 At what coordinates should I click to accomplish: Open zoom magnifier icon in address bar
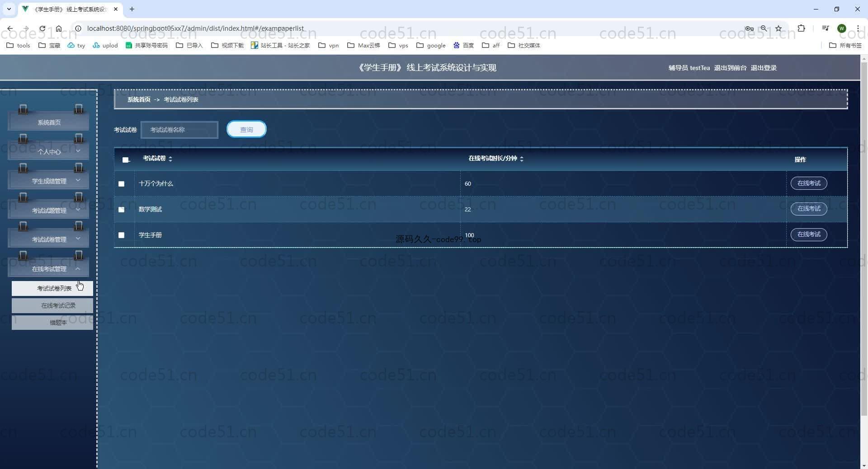pos(764,28)
